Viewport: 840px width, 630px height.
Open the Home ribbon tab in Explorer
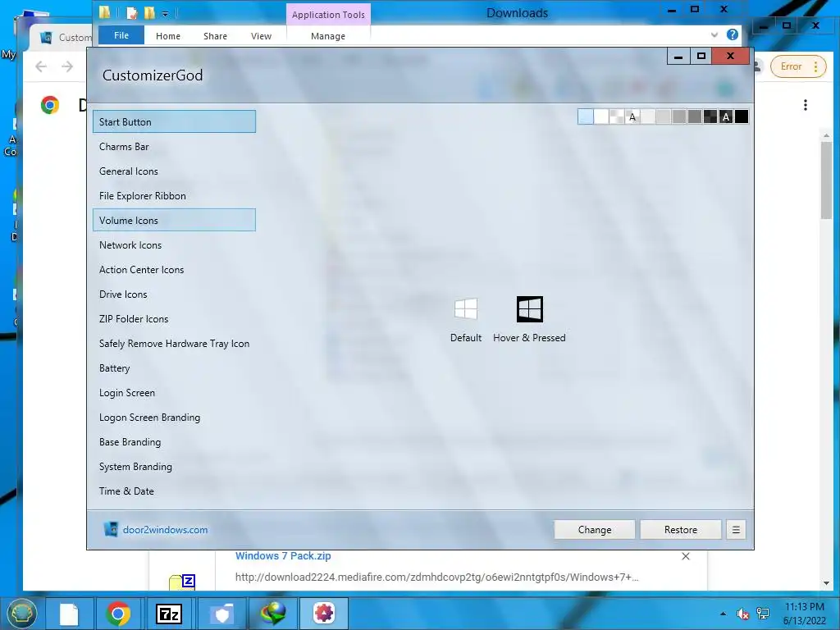168,36
